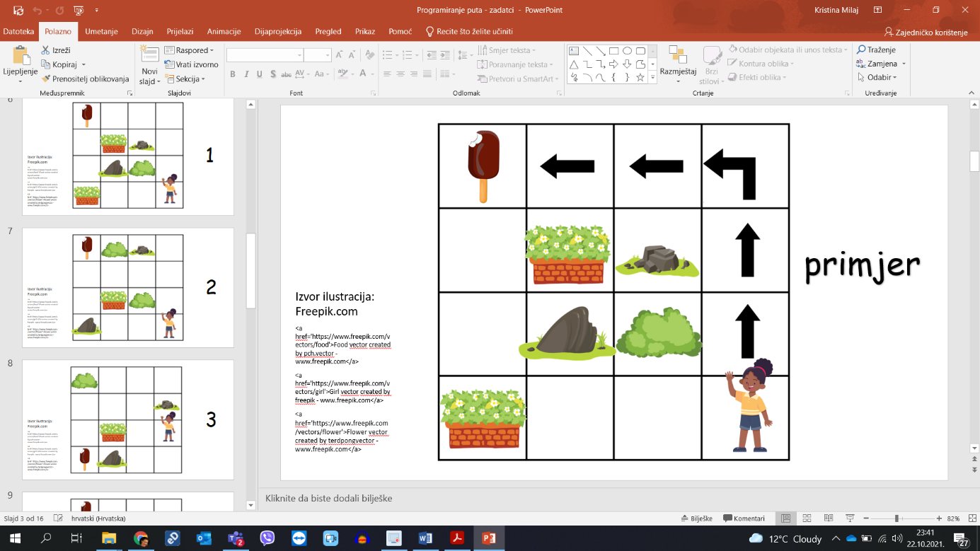Click Zajedničko korištenje share button
The height and width of the screenshot is (551, 980).
(x=926, y=33)
